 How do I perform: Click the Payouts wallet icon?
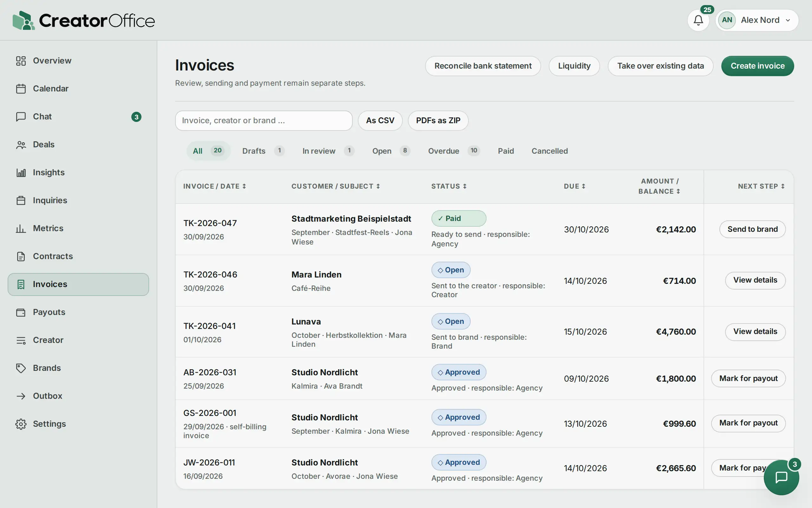tap(21, 312)
